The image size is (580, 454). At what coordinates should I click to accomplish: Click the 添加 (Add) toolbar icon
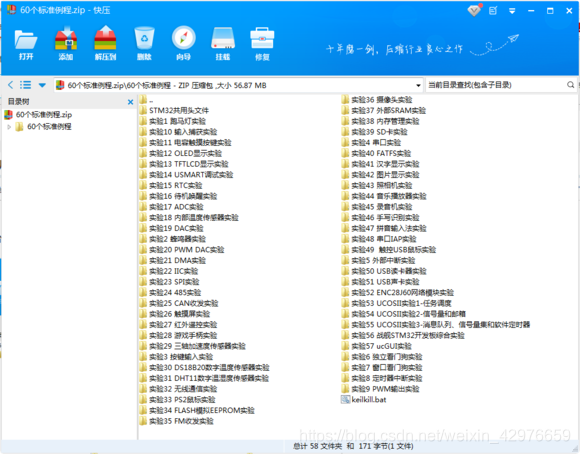click(66, 44)
